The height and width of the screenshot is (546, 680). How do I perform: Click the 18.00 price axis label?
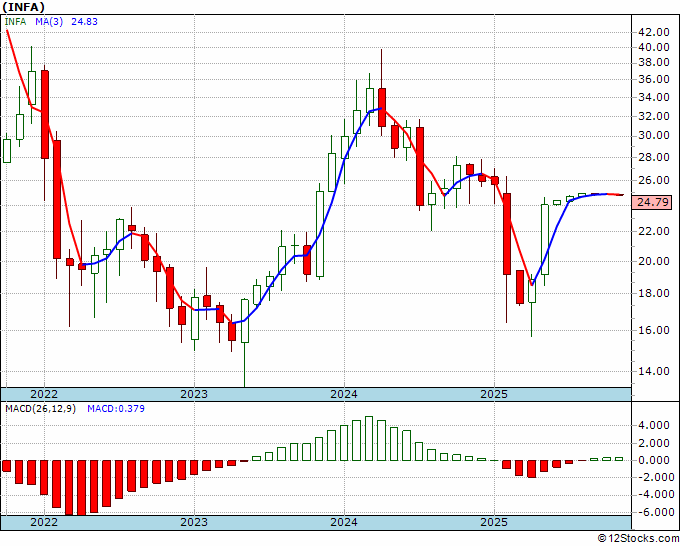point(653,293)
